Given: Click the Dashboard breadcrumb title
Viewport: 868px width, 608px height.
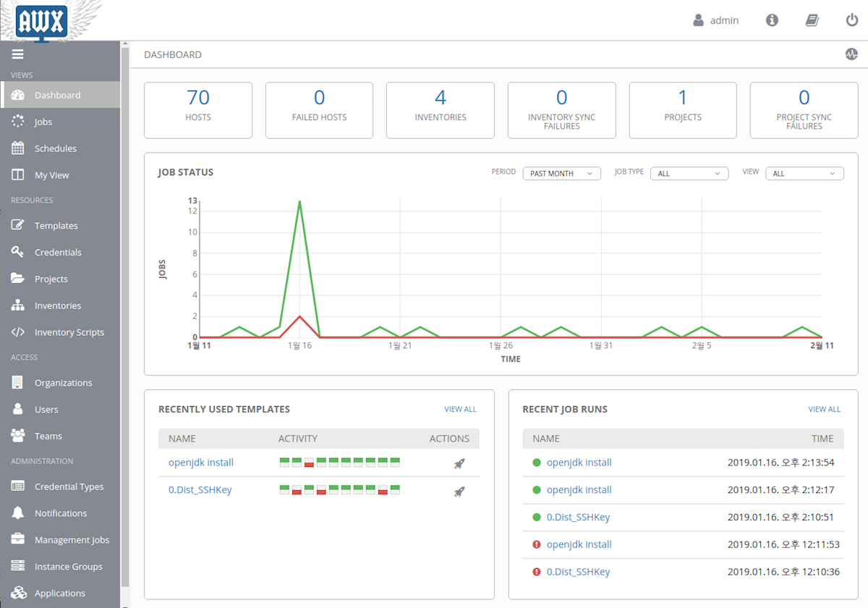Looking at the screenshot, I should click(173, 54).
